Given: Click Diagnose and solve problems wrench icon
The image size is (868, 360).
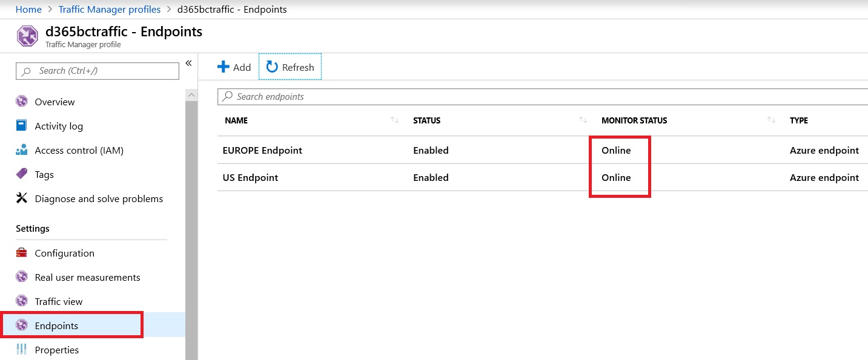Looking at the screenshot, I should [x=22, y=198].
